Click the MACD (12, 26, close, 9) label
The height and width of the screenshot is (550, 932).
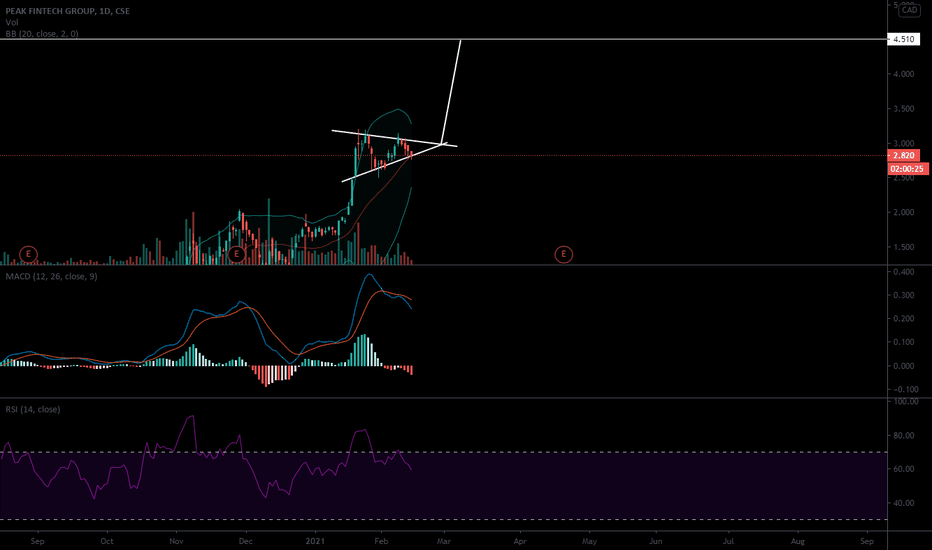51,276
